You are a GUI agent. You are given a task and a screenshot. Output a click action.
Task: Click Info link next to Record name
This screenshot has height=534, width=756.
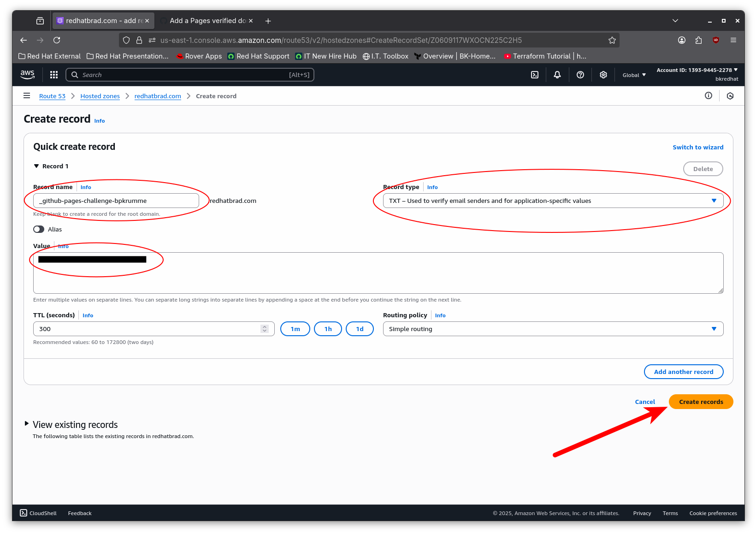[x=86, y=187]
